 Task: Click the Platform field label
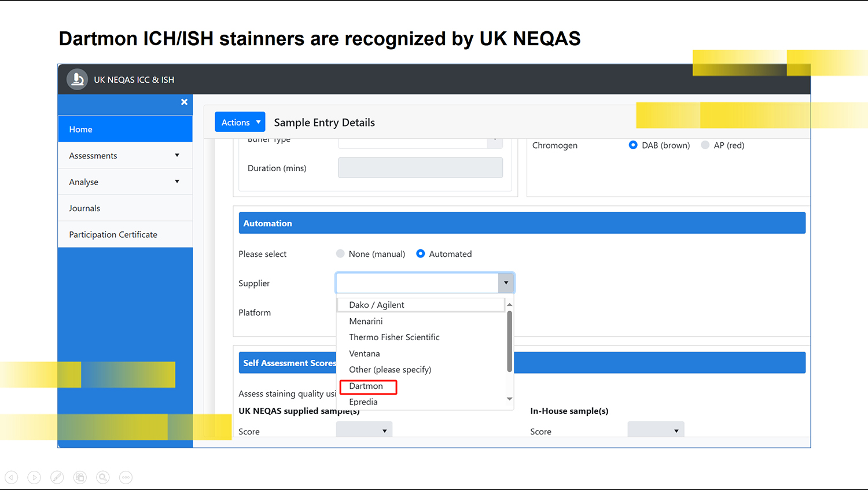(255, 312)
